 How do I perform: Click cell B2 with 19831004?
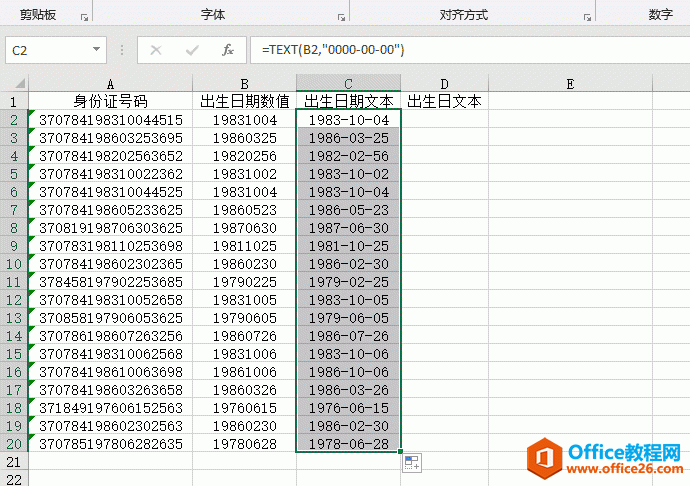(244, 119)
